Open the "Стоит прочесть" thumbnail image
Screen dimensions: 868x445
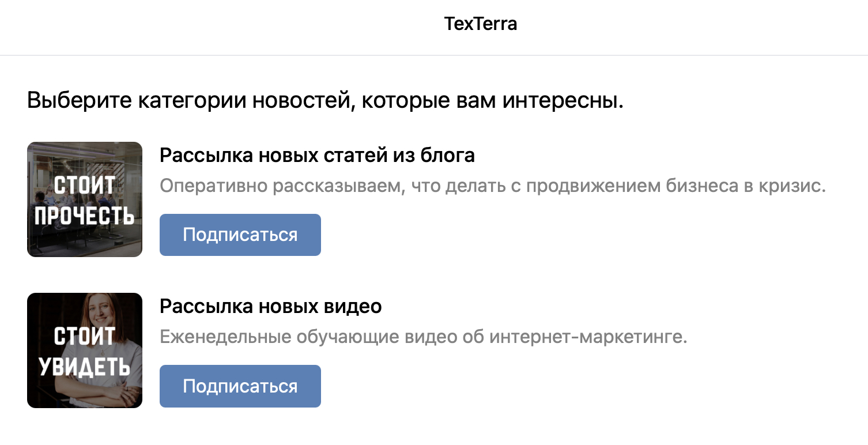[x=85, y=199]
